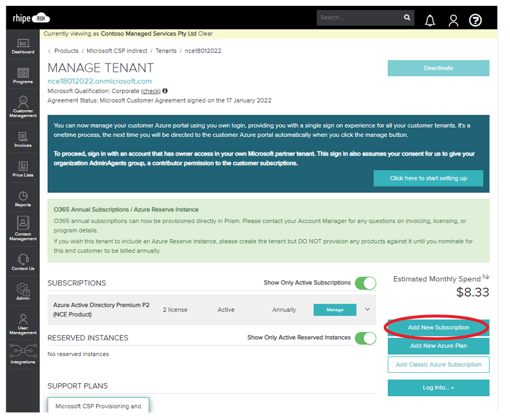Open Programs in the sidebar
Viewport: 510px width, 420px height.
(23, 76)
